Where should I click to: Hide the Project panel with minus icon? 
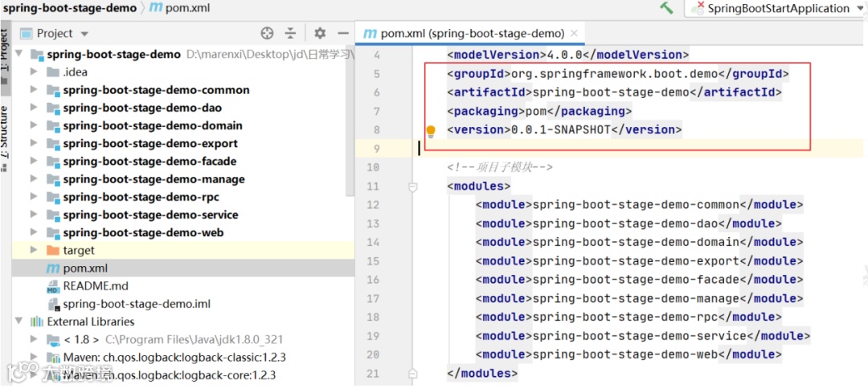(x=343, y=33)
